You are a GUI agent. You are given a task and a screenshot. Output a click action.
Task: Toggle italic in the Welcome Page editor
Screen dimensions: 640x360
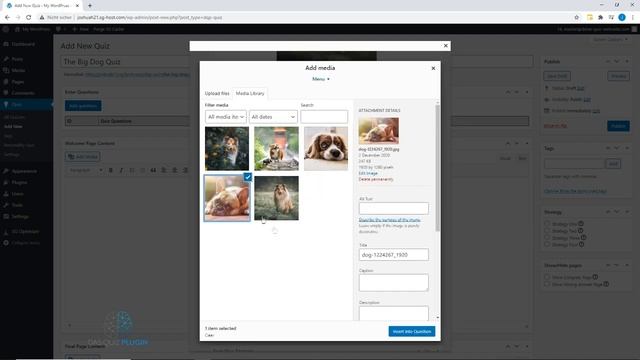tap(121, 170)
